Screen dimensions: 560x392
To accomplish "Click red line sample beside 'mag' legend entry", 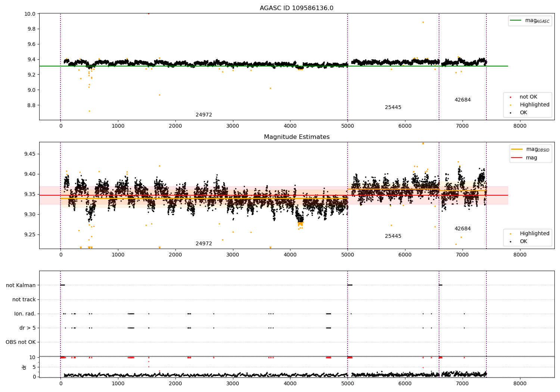I will (x=517, y=158).
